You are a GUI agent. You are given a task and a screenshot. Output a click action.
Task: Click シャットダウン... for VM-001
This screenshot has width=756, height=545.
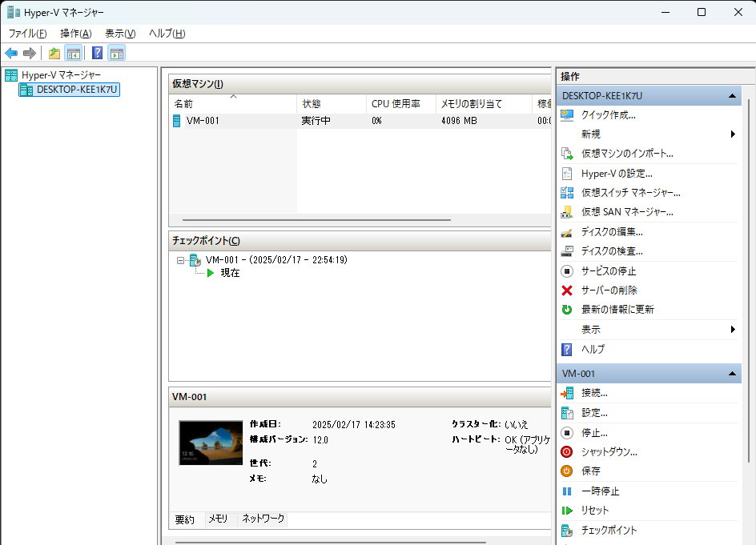(609, 452)
